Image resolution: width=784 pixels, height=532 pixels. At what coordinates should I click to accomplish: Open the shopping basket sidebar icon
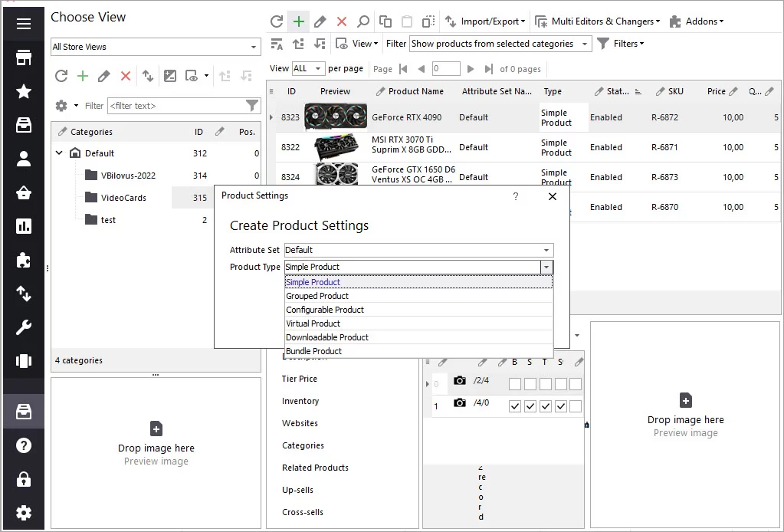(24, 192)
